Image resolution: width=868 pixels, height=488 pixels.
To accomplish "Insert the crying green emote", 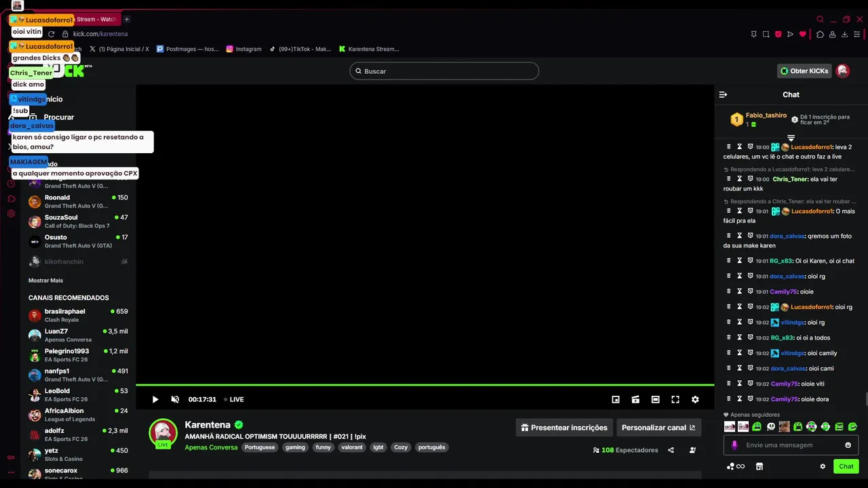I will pos(757,427).
